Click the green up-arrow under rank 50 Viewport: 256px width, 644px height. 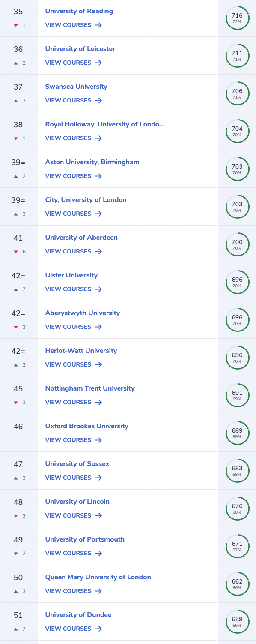tap(16, 591)
